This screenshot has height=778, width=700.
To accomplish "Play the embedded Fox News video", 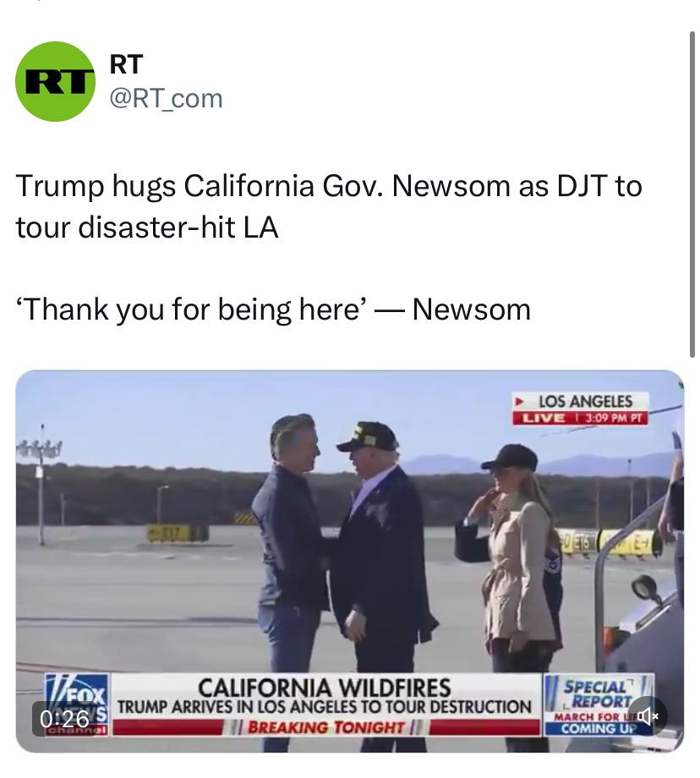I will coord(350,562).
